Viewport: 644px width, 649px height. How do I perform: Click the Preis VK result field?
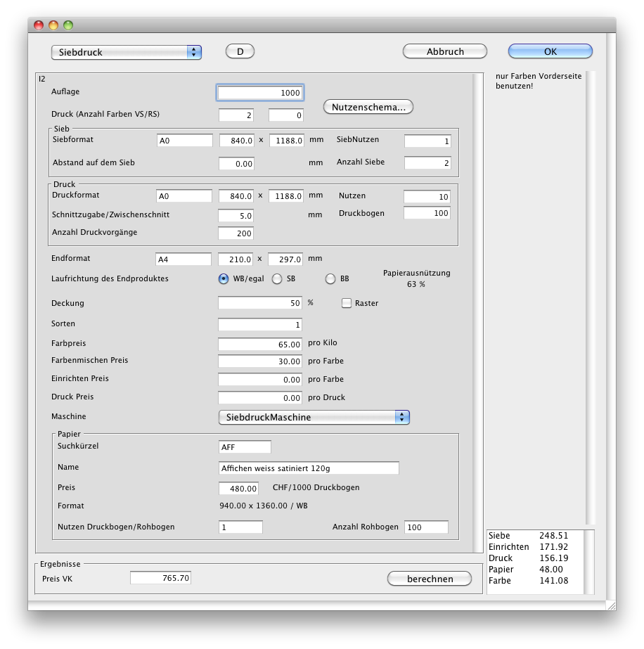[160, 578]
